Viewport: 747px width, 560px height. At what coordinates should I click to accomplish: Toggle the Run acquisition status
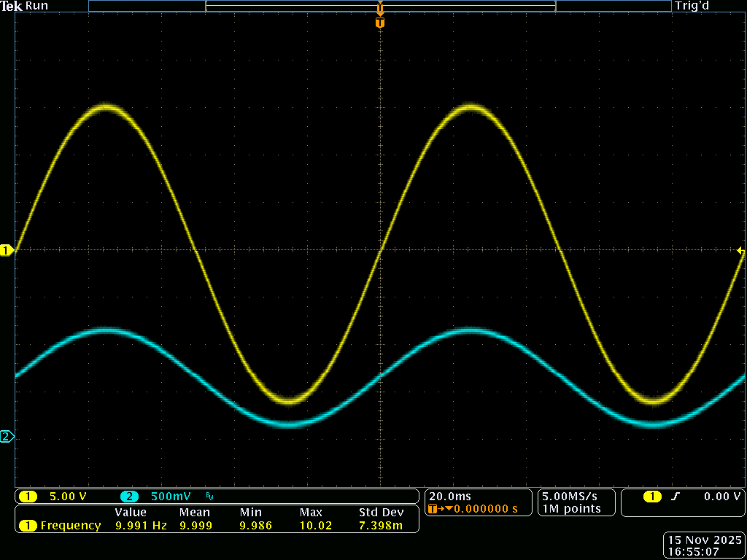pyautogui.click(x=36, y=6)
